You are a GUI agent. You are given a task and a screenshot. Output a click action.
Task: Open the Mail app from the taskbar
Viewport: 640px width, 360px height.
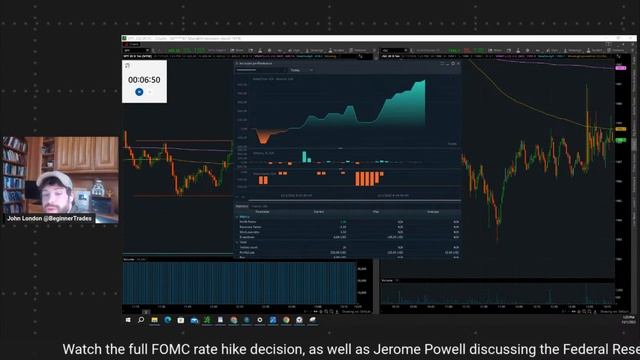(x=194, y=320)
